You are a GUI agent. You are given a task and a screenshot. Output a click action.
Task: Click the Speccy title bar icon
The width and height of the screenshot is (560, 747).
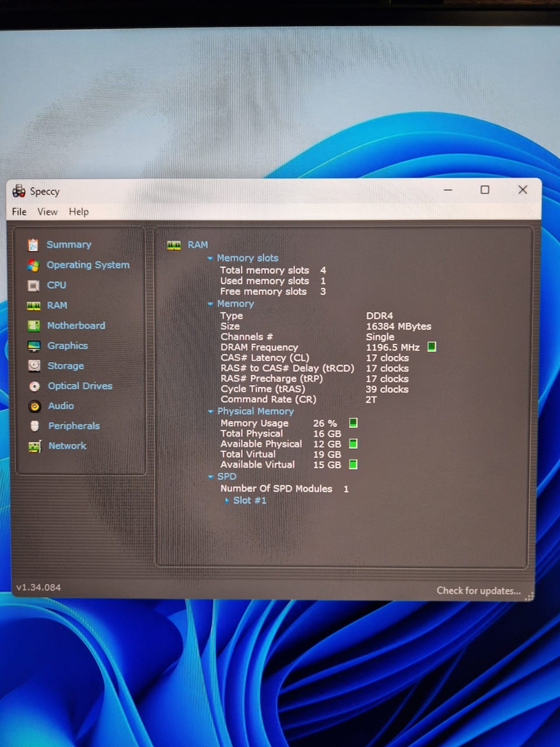(19, 191)
